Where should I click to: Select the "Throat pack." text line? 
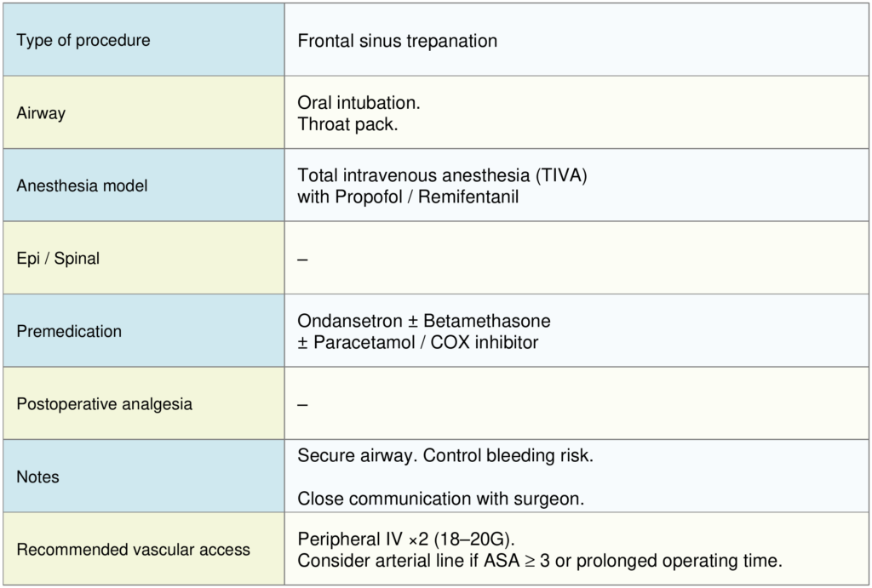pos(347,124)
